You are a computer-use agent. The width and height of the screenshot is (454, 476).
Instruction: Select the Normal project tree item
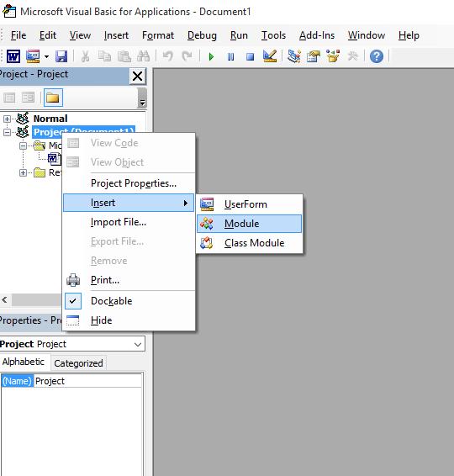pyautogui.click(x=50, y=119)
